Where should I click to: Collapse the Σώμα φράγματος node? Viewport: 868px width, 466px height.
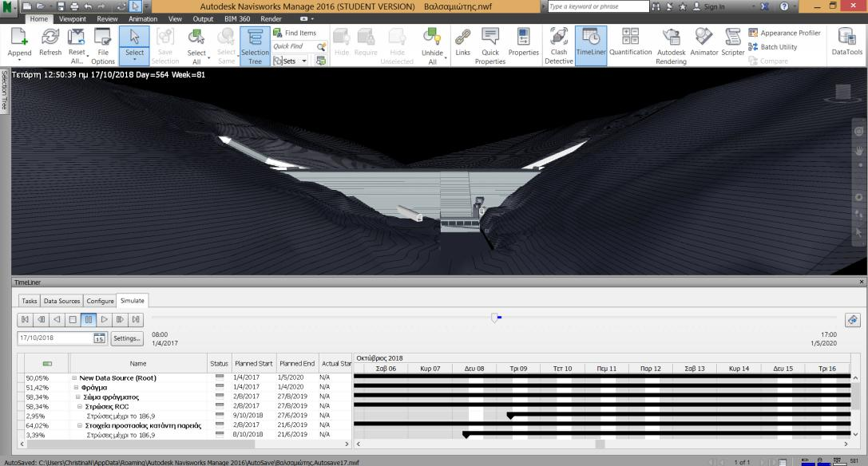(x=78, y=397)
